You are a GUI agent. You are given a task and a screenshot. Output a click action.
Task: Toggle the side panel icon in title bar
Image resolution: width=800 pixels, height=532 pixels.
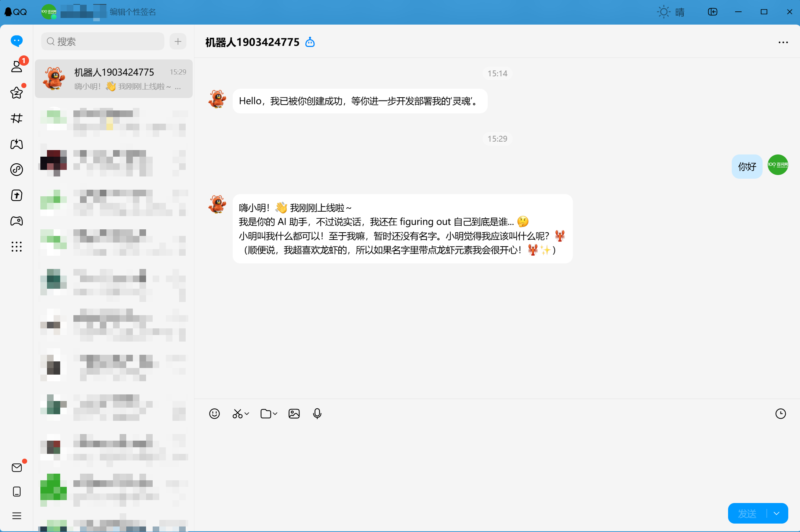pos(712,12)
